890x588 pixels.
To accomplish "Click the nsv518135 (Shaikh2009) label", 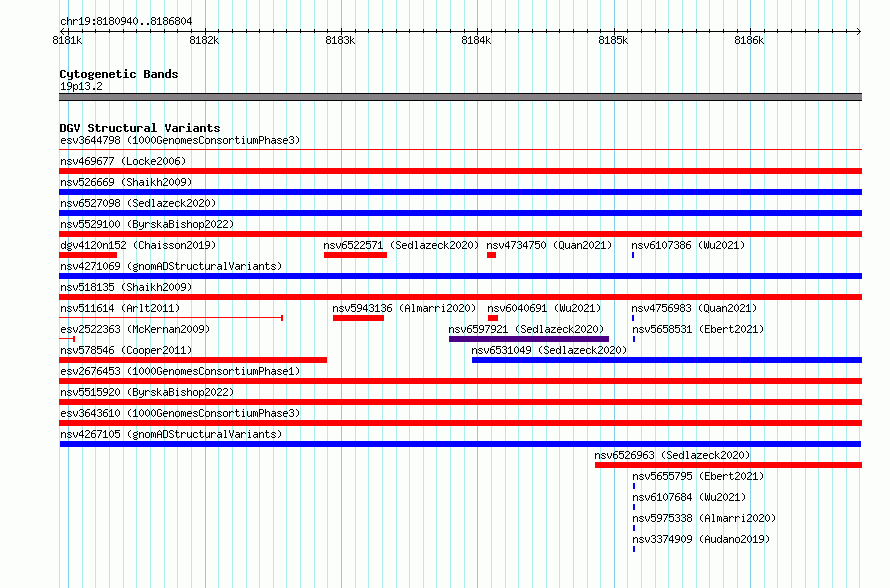I will coord(126,287).
